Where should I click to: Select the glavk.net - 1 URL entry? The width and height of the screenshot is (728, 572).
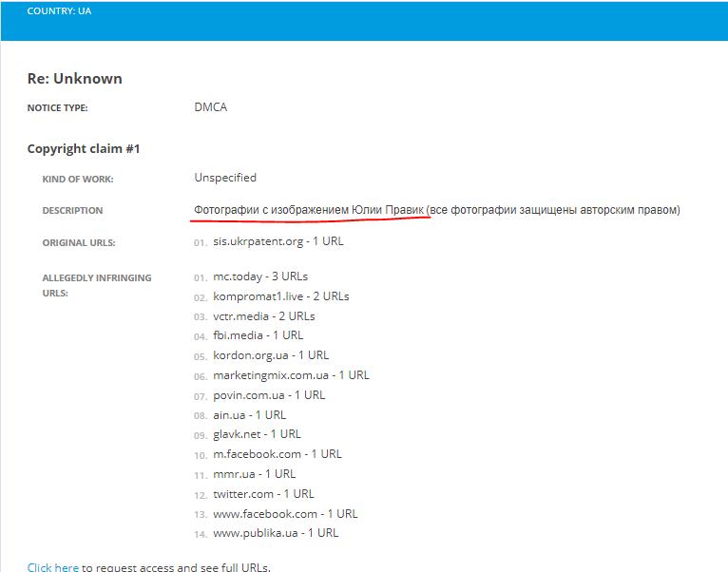point(257,434)
